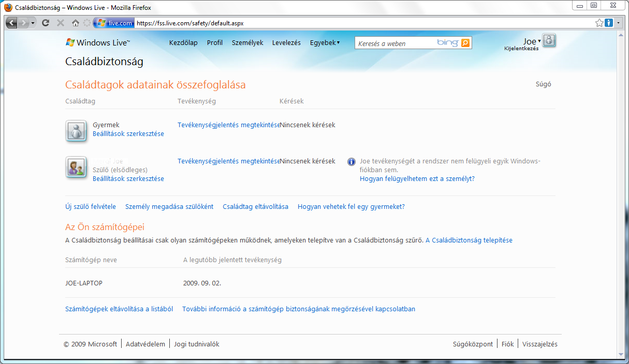
Task: Click the page scrollbar down arrow
Action: [621, 354]
